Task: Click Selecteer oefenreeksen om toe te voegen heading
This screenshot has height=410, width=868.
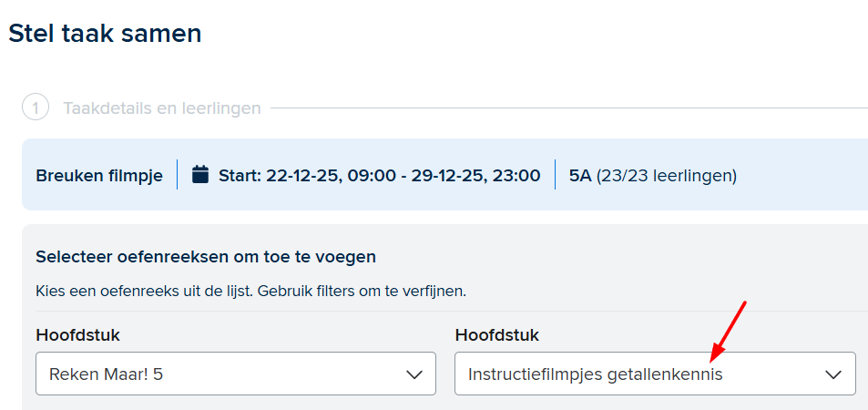Action: click(x=206, y=257)
